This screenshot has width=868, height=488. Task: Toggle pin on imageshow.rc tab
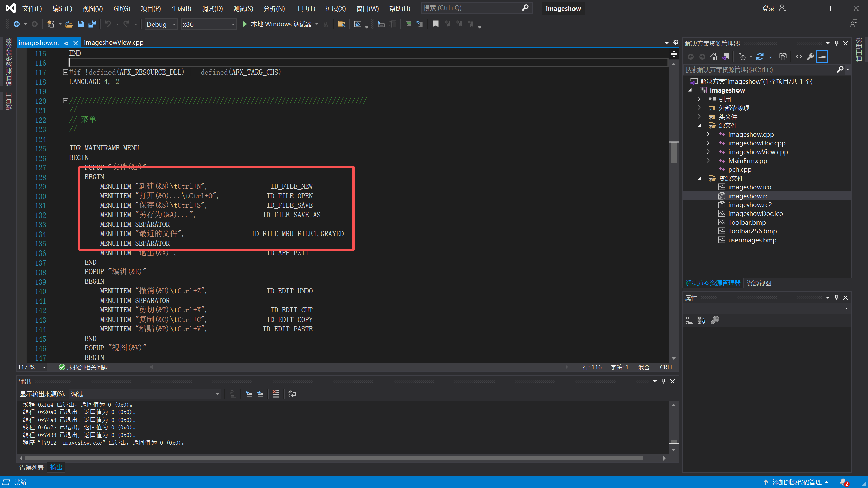tap(66, 43)
